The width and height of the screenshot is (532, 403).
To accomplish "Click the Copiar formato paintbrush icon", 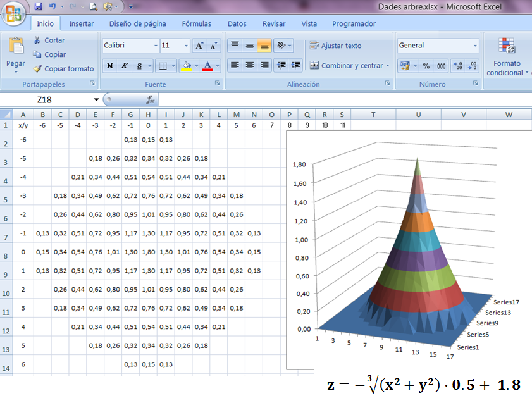I will (x=38, y=68).
